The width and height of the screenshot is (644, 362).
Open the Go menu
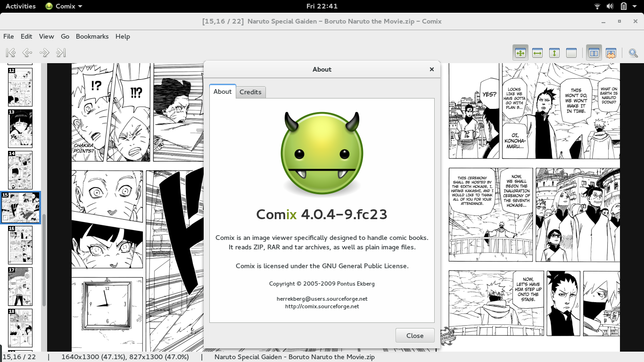(65, 36)
